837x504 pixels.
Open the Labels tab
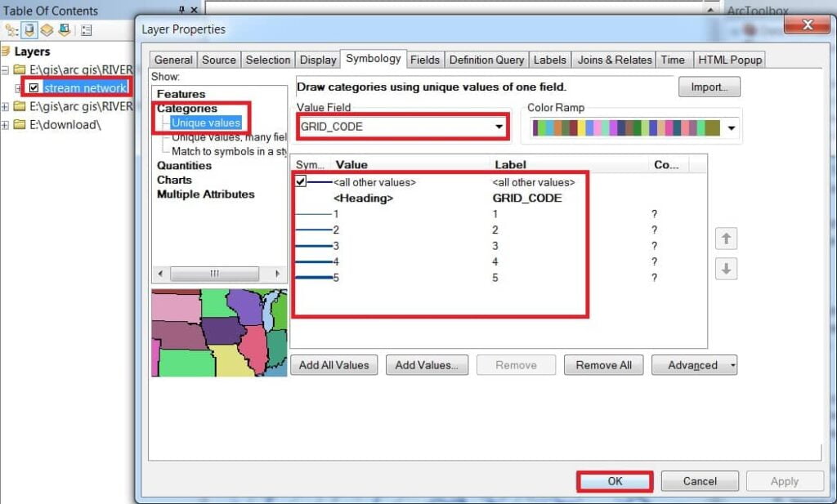[x=549, y=59]
